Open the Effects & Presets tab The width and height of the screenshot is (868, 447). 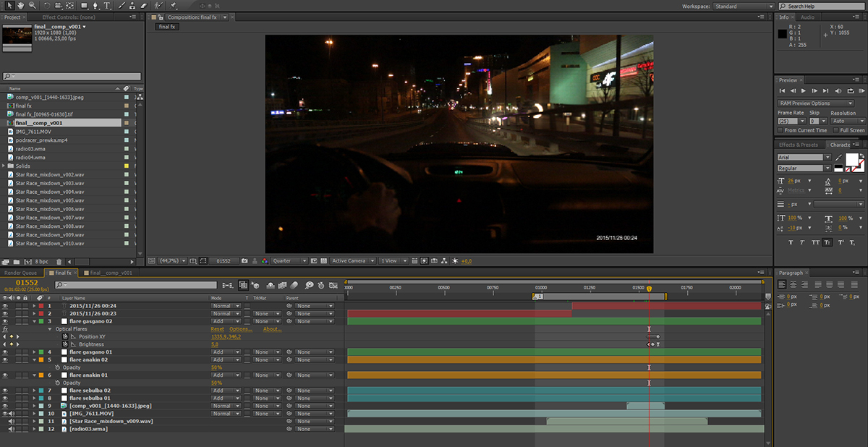pos(798,145)
